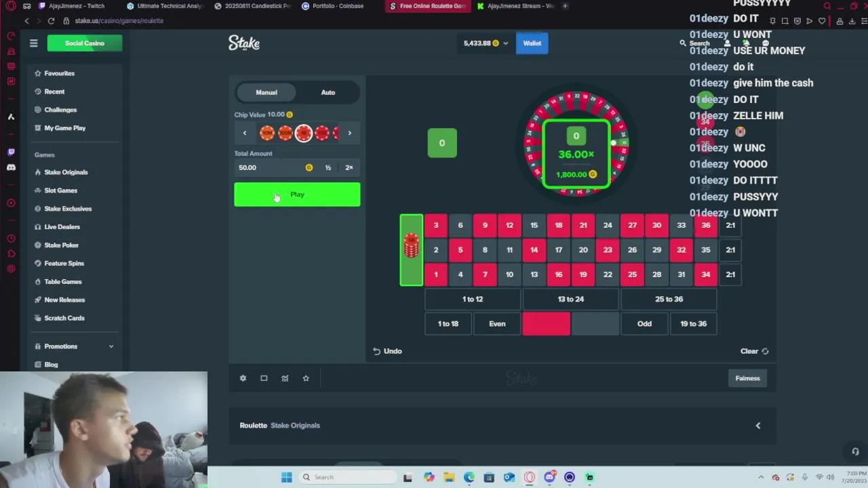Open Discord app from taskbar
This screenshot has height=488, width=868.
pyautogui.click(x=549, y=477)
